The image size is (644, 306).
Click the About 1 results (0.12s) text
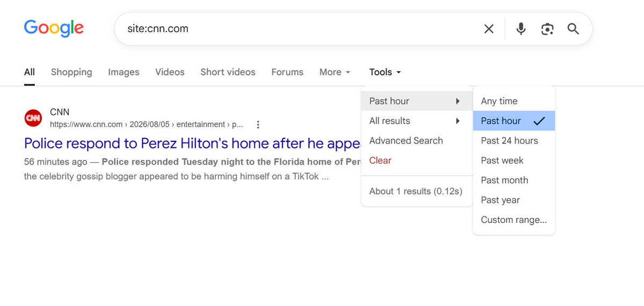(x=416, y=191)
